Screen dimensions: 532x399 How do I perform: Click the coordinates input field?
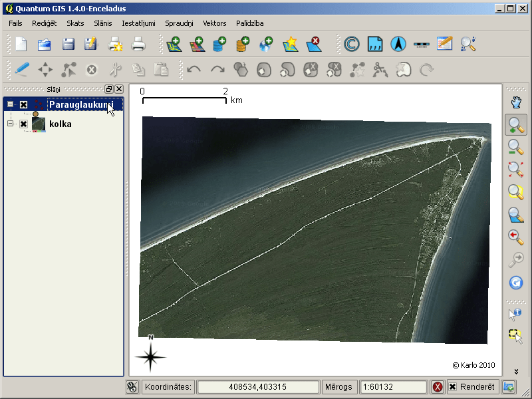pyautogui.click(x=258, y=387)
